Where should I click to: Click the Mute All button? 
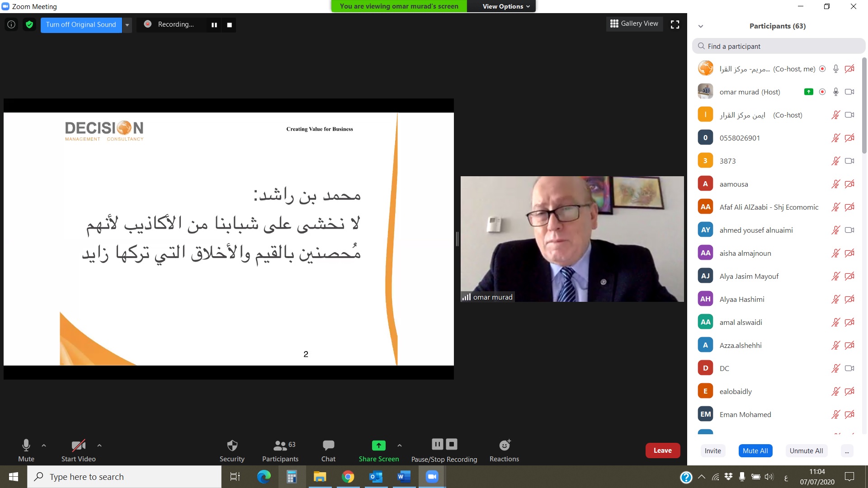point(755,450)
